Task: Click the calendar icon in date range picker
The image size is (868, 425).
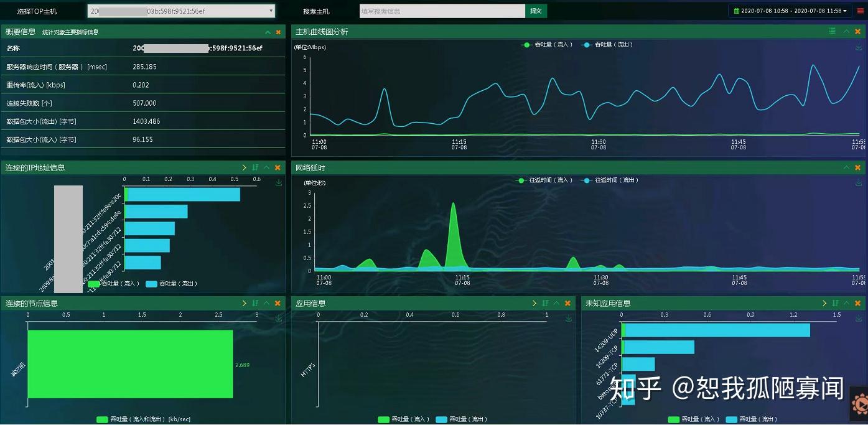Action: click(737, 11)
